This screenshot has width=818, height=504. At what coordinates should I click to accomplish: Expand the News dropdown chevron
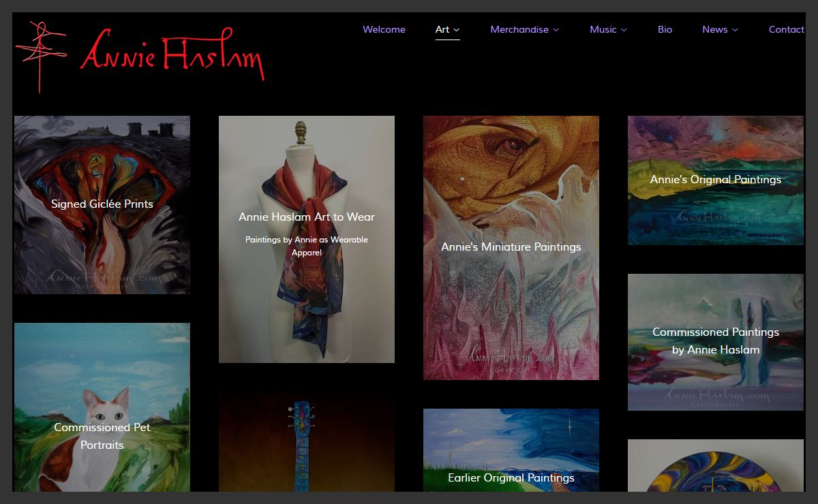(735, 30)
